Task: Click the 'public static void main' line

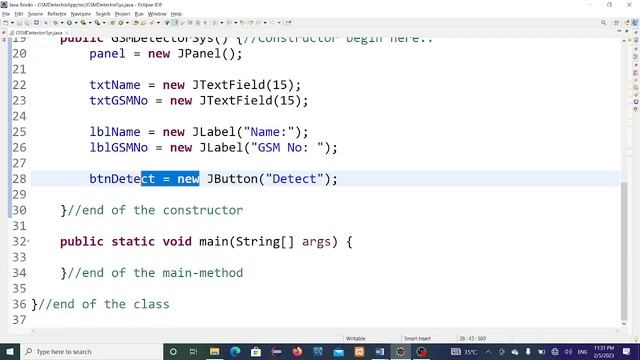Action: pyautogui.click(x=206, y=242)
